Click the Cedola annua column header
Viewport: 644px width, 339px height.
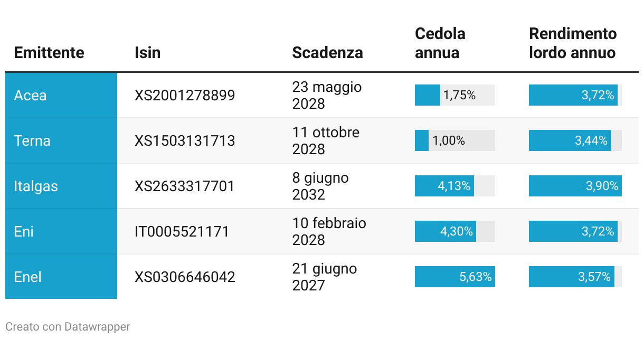(x=440, y=43)
